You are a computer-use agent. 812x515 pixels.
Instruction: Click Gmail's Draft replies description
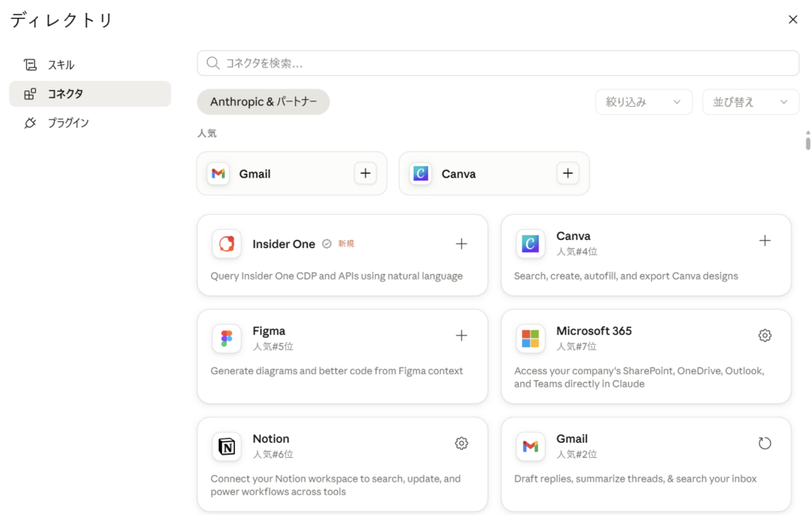point(635,479)
